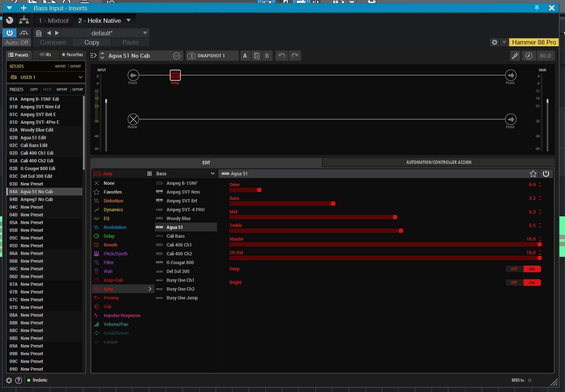Open Helix Native insert dropdown arrow
Viewport: 565px width, 392px height.
click(x=128, y=20)
